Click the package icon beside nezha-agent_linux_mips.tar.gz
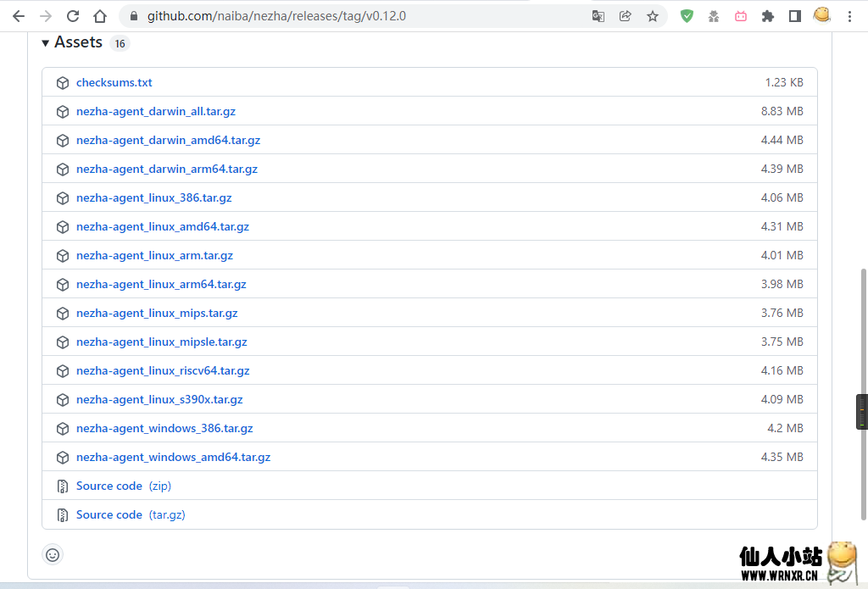Viewport: 868px width, 589px height. 63,314
